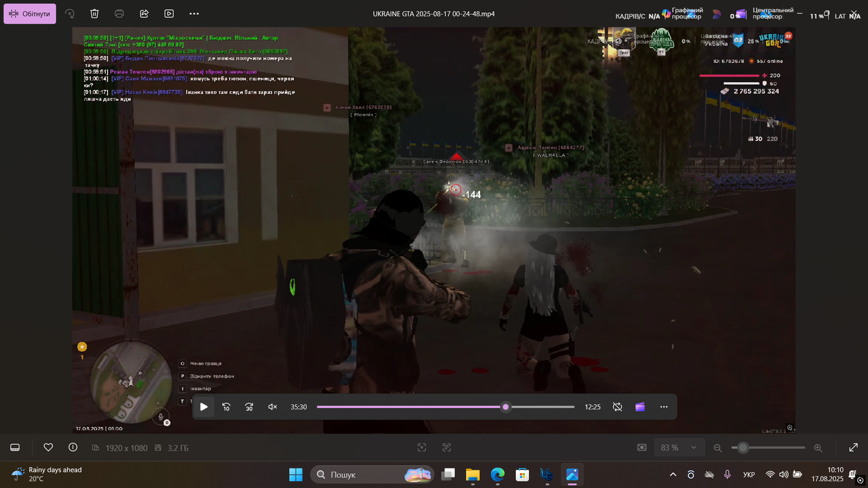Click the Пошук taskbar search box

click(x=372, y=474)
